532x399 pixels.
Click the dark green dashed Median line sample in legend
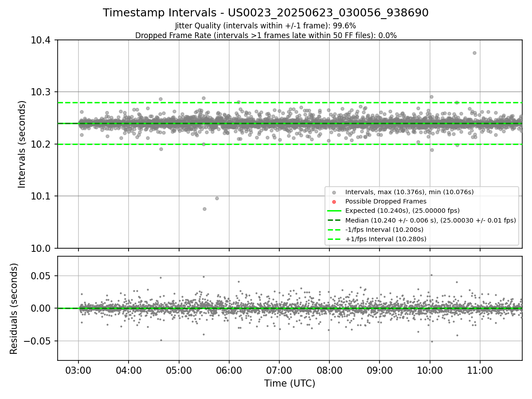tap(334, 220)
